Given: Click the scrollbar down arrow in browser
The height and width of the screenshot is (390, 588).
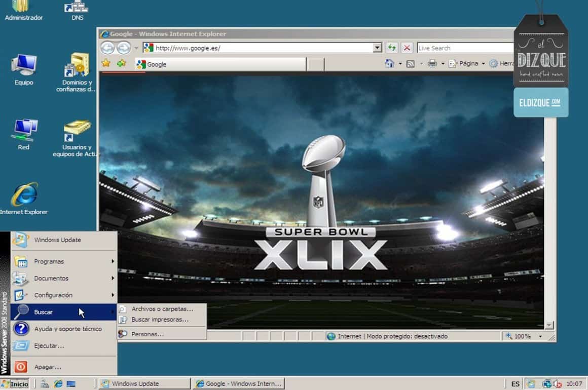Looking at the screenshot, I should click(x=549, y=325).
